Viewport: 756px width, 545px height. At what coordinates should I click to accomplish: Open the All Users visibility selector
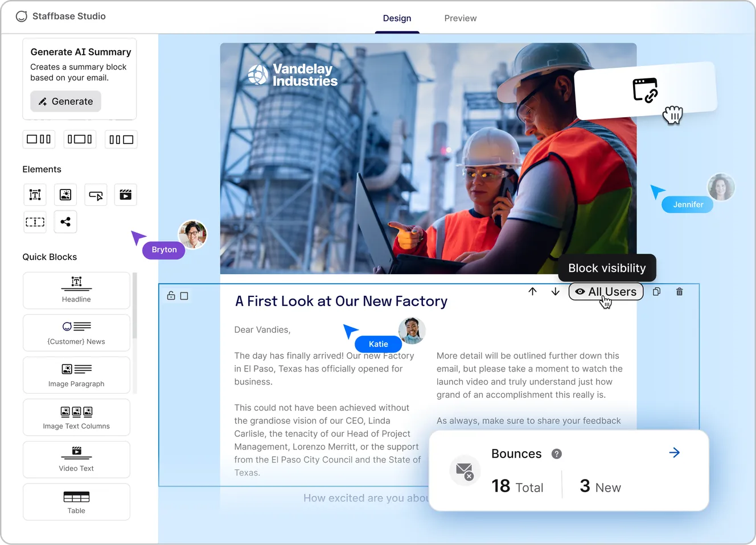[x=606, y=291]
